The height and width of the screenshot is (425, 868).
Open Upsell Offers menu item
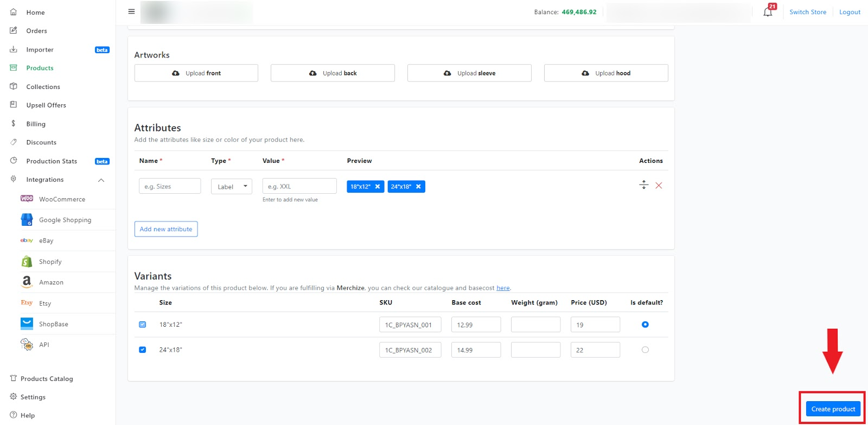coord(46,105)
